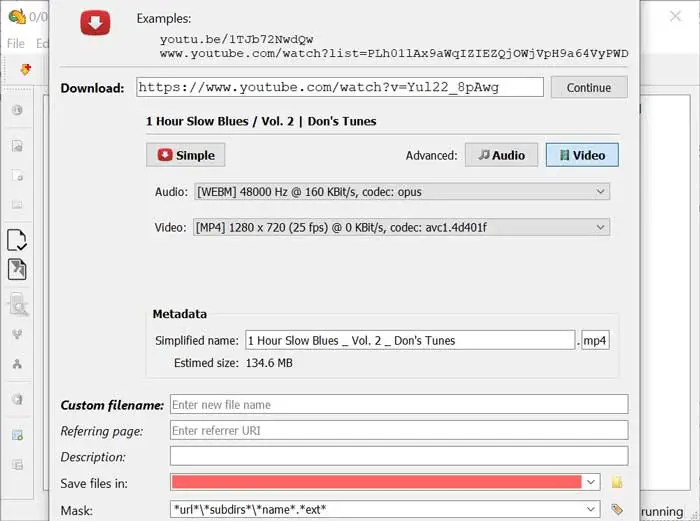The width and height of the screenshot is (700, 521).
Task: Click the red Save files in field
Action: pos(376,482)
